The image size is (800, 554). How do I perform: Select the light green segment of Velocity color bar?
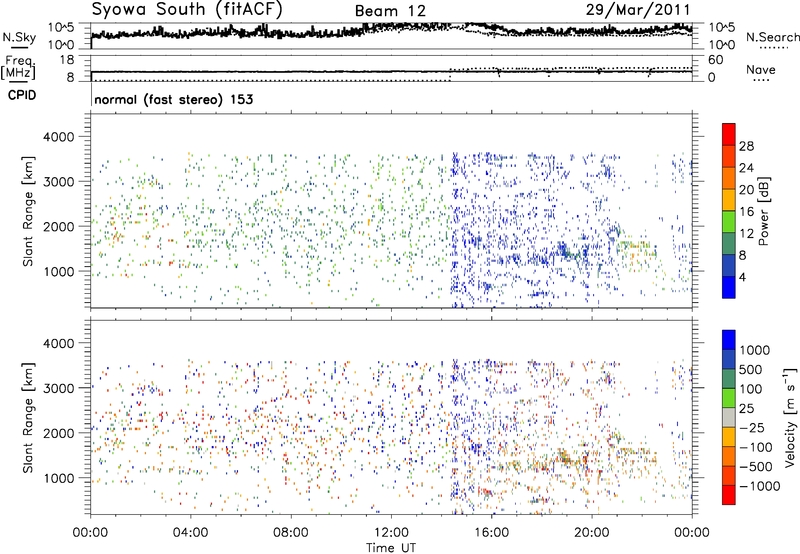tap(729, 398)
